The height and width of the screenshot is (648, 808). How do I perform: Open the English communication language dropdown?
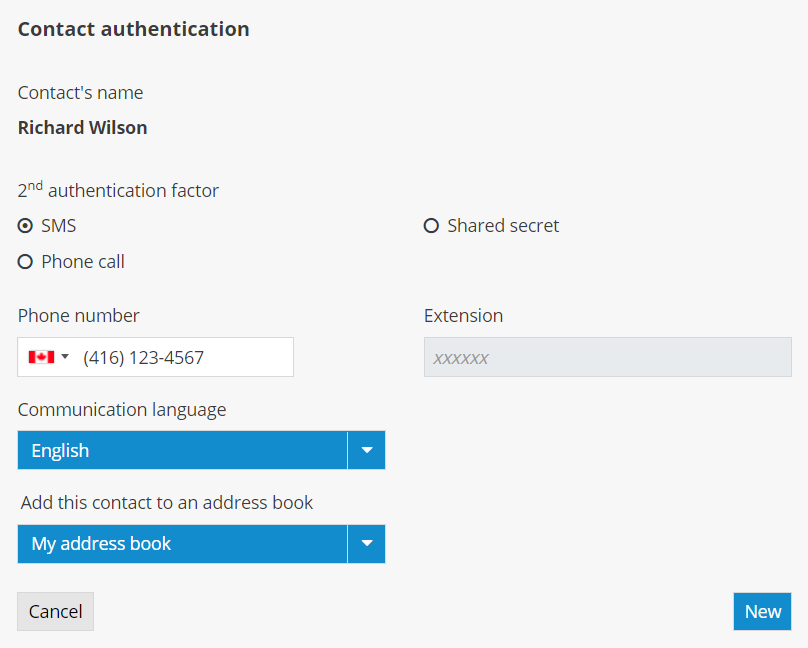click(x=182, y=450)
